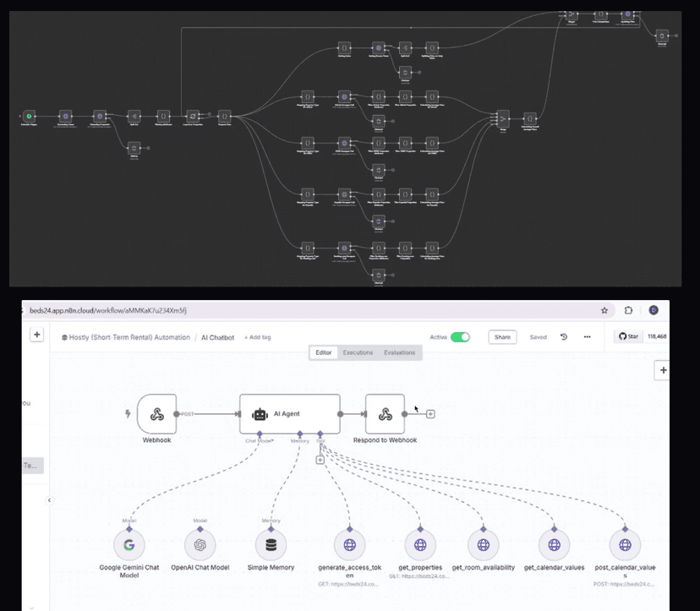Select the Respond to Webhook node
700x611 pixels.
click(385, 414)
